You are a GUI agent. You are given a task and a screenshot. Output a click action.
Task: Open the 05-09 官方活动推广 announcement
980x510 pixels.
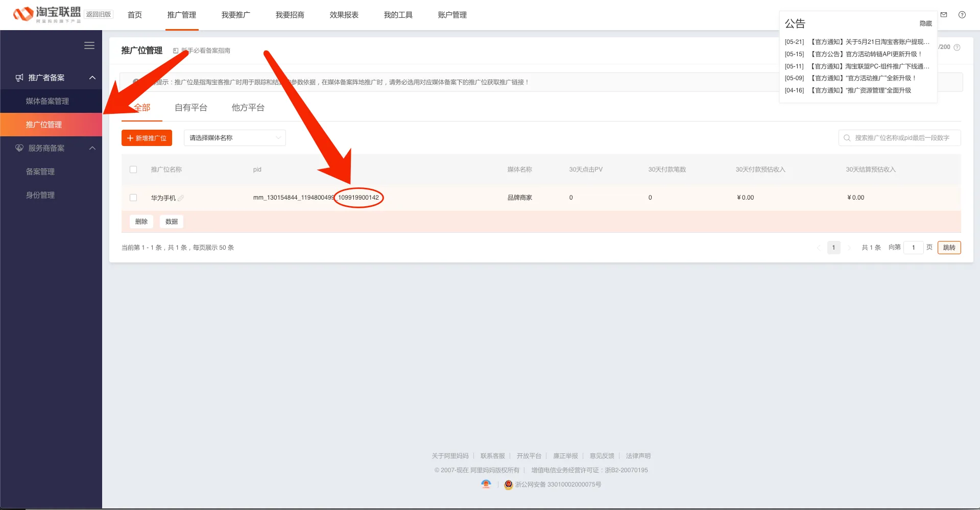(x=851, y=78)
